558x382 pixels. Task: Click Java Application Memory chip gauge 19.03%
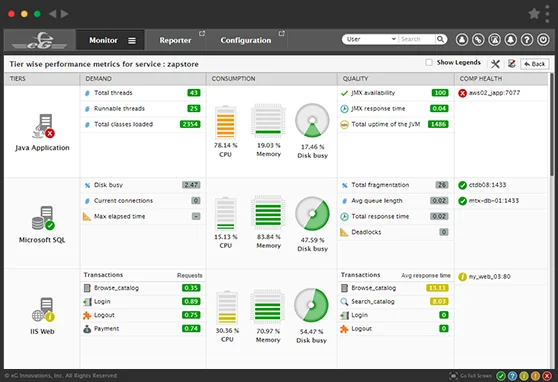pyautogui.click(x=268, y=120)
